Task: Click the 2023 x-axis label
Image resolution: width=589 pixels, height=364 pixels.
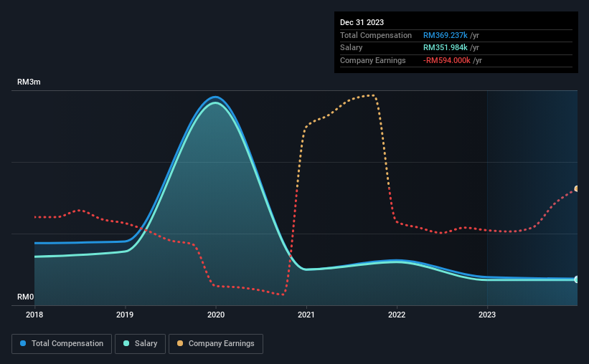Action: (487, 315)
